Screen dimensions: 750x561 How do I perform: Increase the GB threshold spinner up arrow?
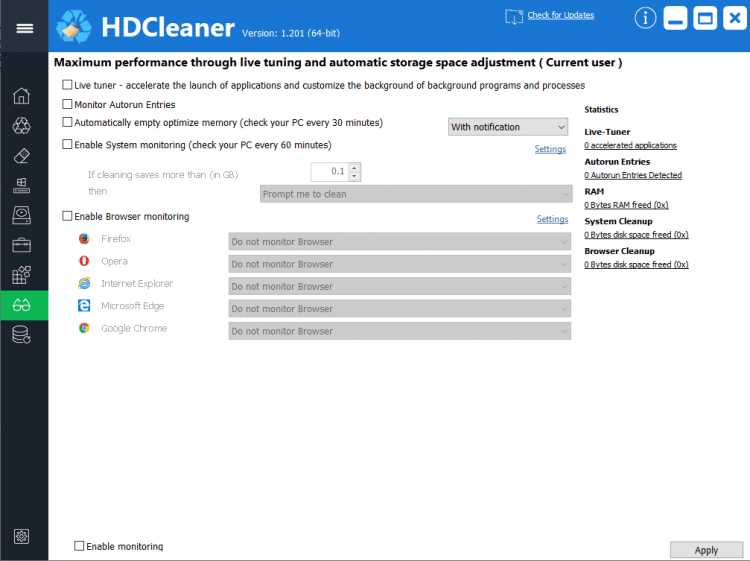tap(354, 167)
